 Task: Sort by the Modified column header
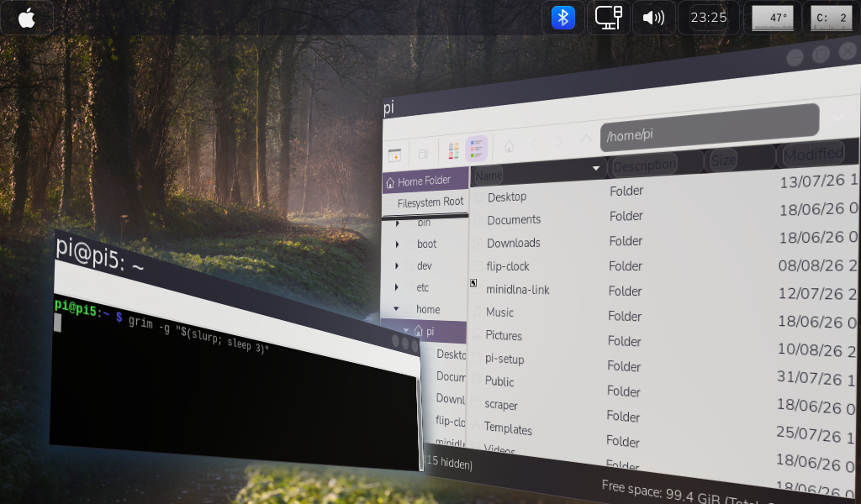click(x=814, y=154)
